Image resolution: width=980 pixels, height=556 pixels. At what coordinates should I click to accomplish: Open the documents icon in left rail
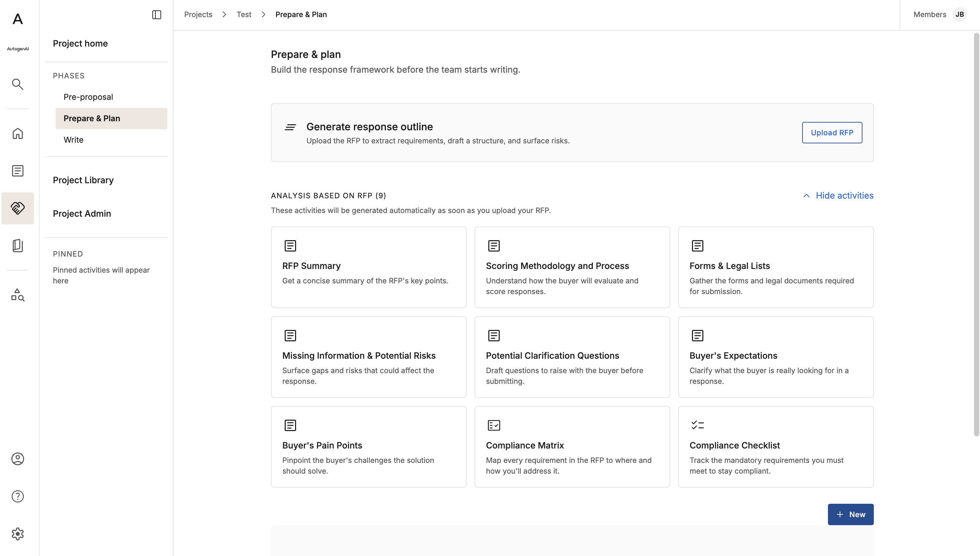coord(17,171)
